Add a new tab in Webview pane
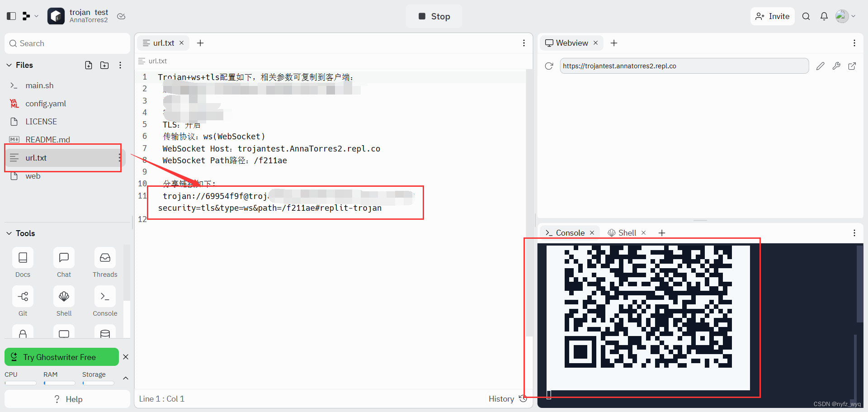 pos(614,43)
